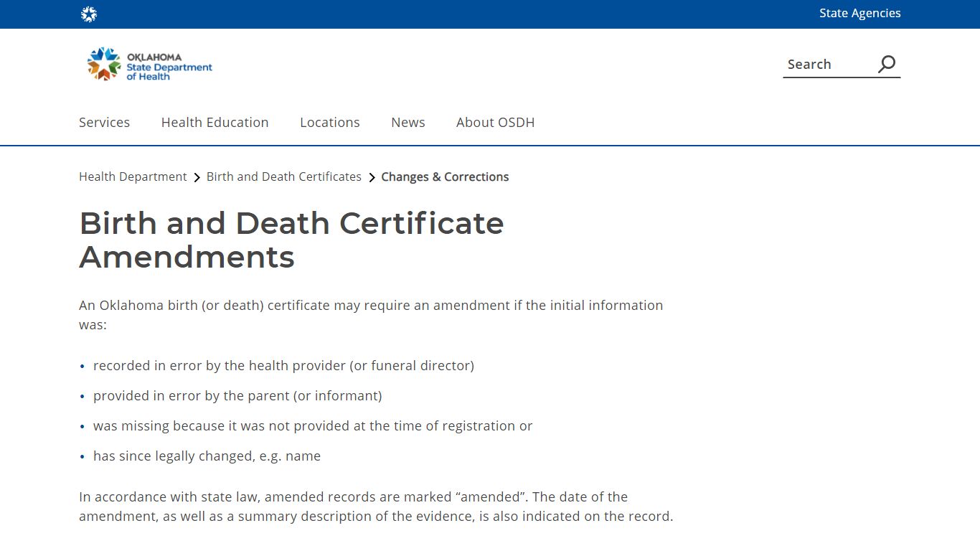The width and height of the screenshot is (980, 551).
Task: Open the Health Education menu
Action: [215, 122]
